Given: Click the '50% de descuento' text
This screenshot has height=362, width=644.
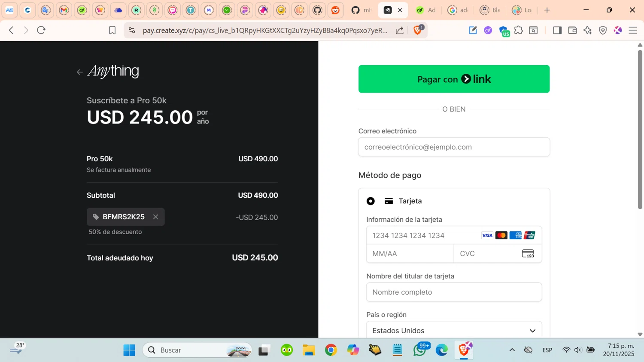Looking at the screenshot, I should coord(115,232).
